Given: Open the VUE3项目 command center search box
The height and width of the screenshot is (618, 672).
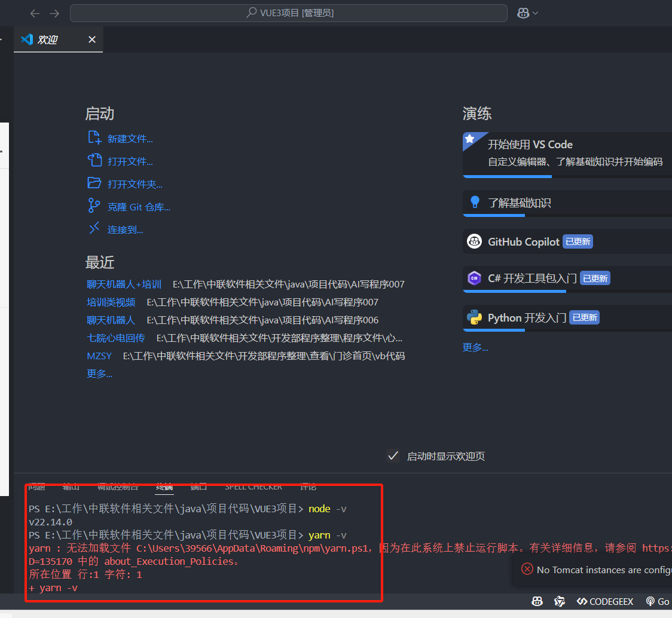Looking at the screenshot, I should 288,13.
